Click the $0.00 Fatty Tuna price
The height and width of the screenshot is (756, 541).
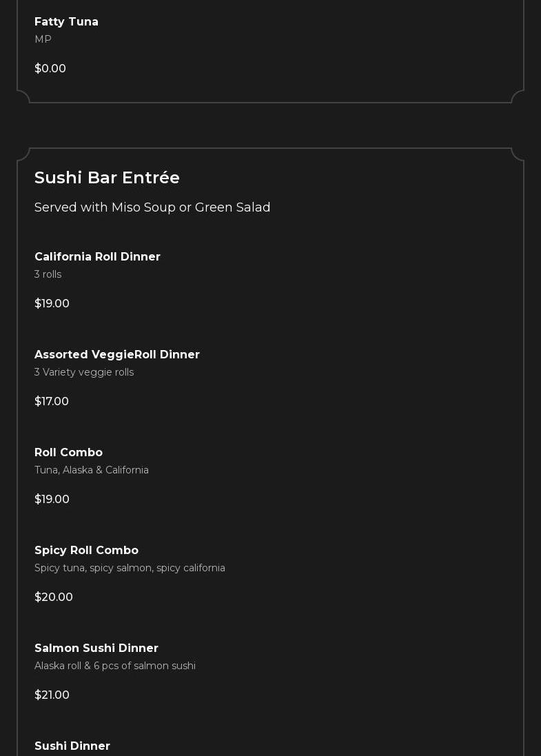click(x=50, y=69)
